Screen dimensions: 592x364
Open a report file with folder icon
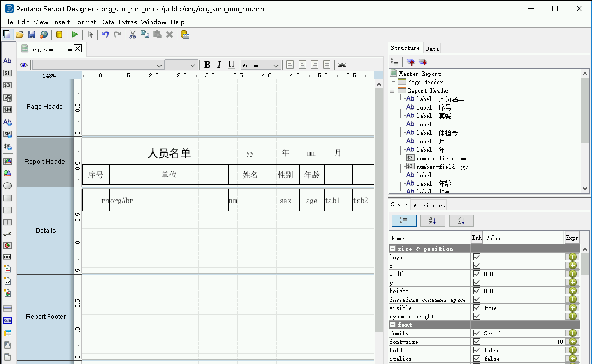[20, 35]
